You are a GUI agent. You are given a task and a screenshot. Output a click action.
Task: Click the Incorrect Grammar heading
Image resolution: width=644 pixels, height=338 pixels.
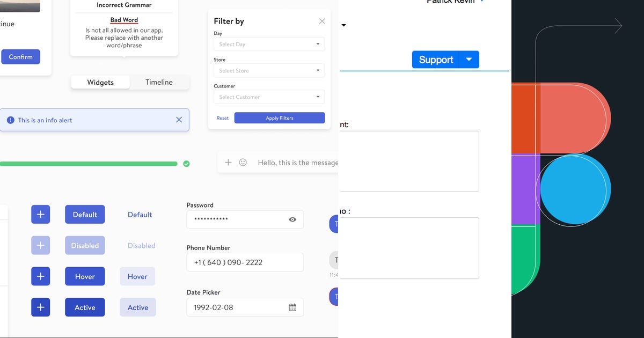click(x=124, y=5)
